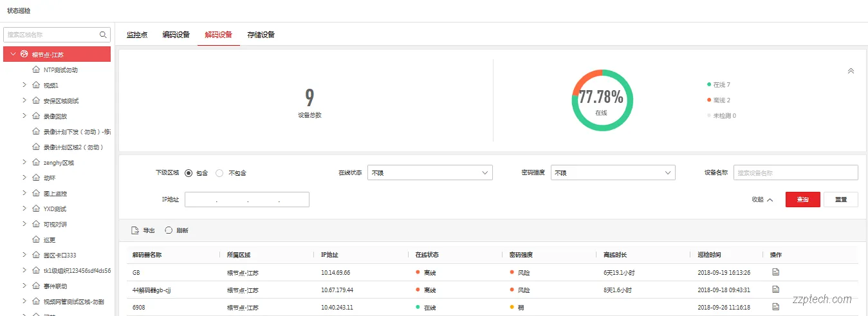Click the details icon in the 44解码器gb-cjj row

pos(775,290)
